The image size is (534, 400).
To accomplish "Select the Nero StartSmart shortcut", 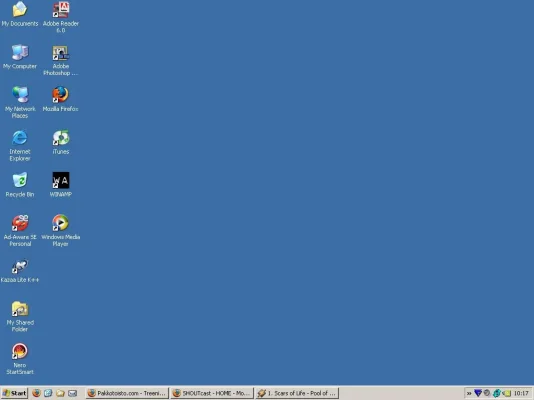I will 20,359.
